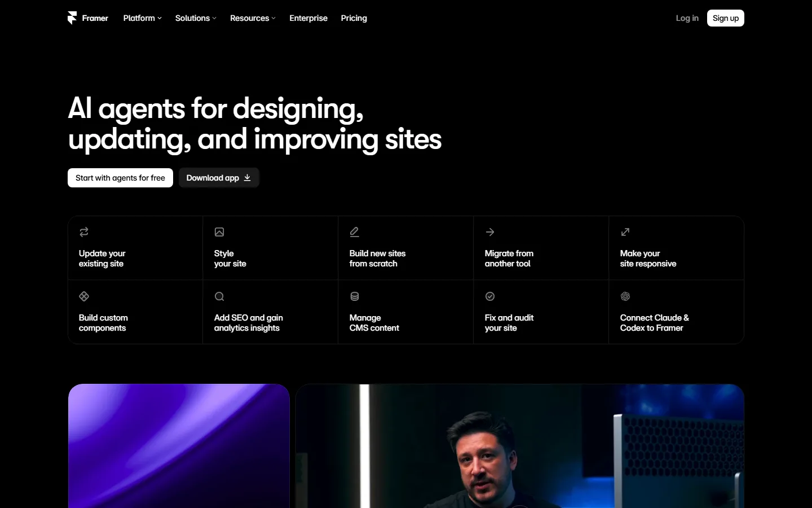Choose Migrate from another tool
Image resolution: width=812 pixels, height=508 pixels.
click(541, 248)
